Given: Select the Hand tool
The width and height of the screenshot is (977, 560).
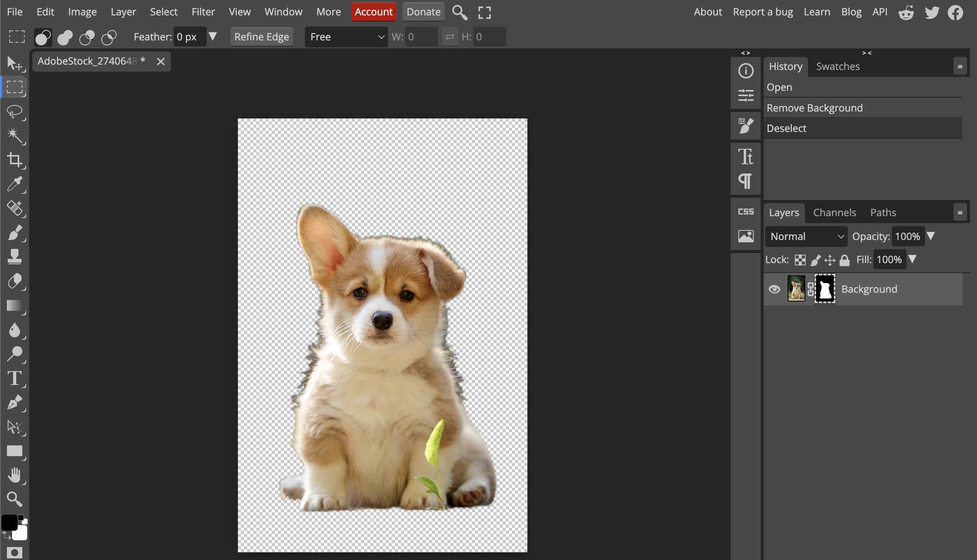Looking at the screenshot, I should tap(15, 475).
